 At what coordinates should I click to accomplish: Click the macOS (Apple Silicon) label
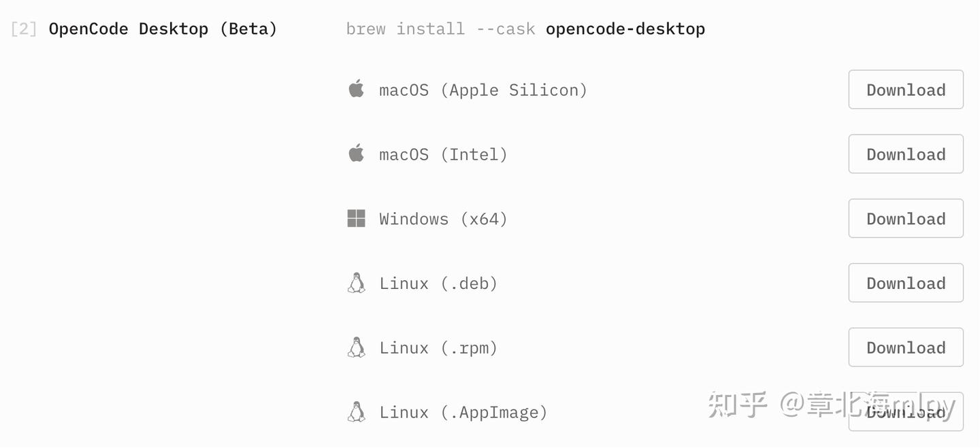point(483,90)
